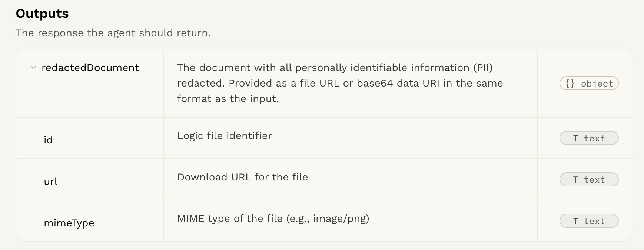Select the redactedDocument field name

coord(90,68)
